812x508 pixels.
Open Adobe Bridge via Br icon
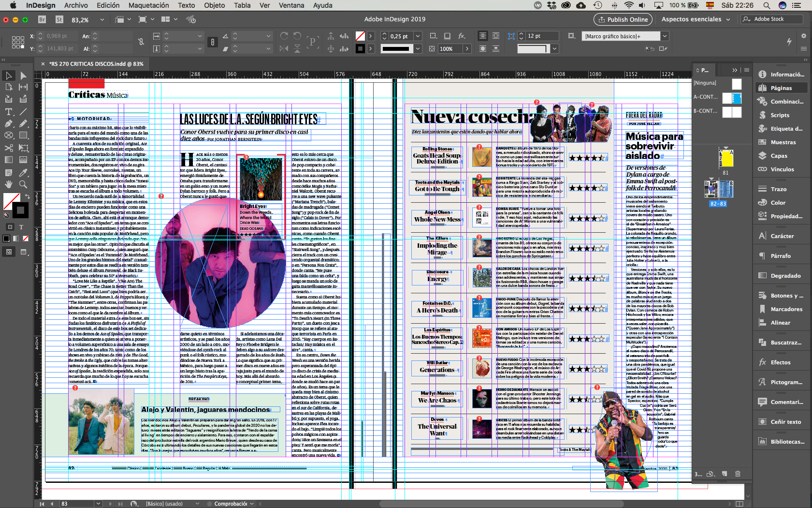pos(42,20)
